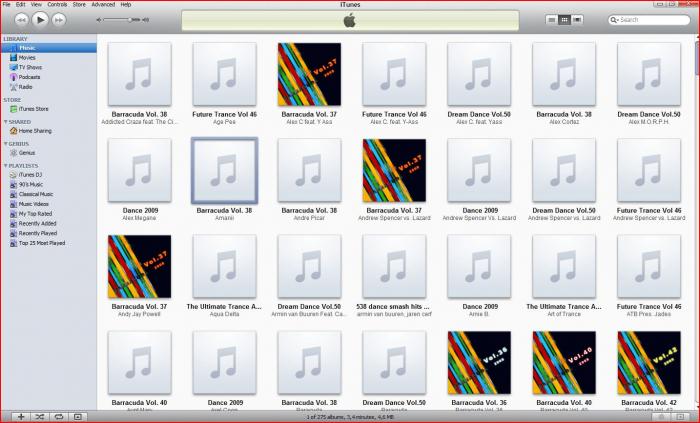Open search options dropdown magnifier

[614, 19]
